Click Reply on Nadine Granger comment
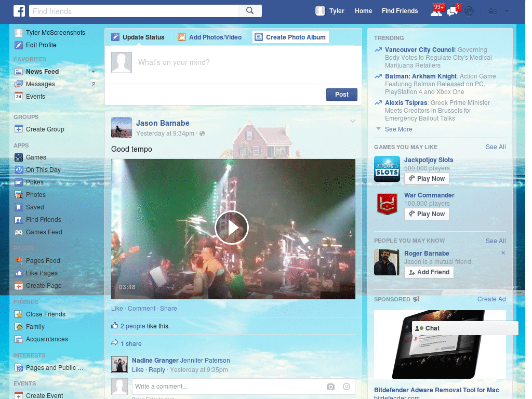 pyautogui.click(x=157, y=370)
